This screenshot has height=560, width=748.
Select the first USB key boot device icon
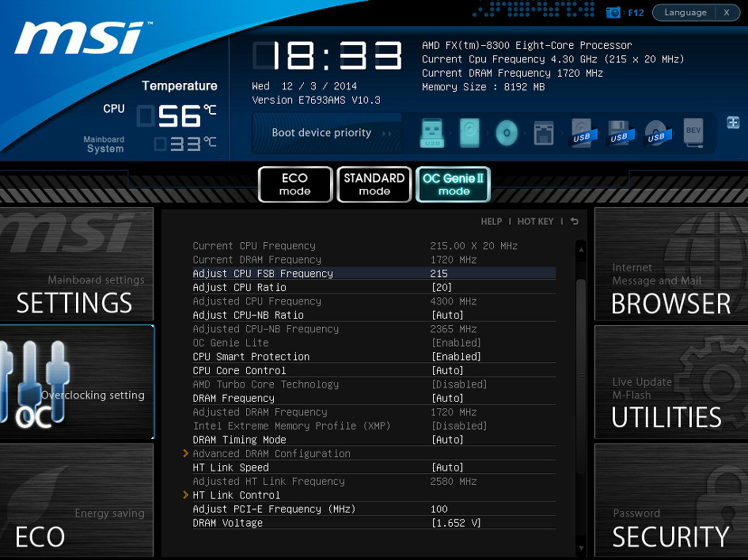pos(432,133)
